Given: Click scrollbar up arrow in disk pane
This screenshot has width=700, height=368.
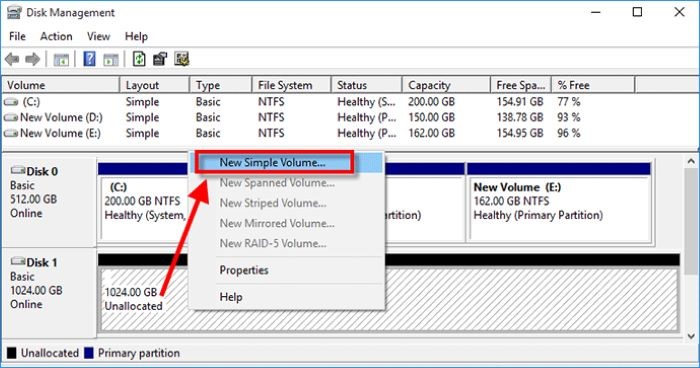Looking at the screenshot, I should pos(691,161).
